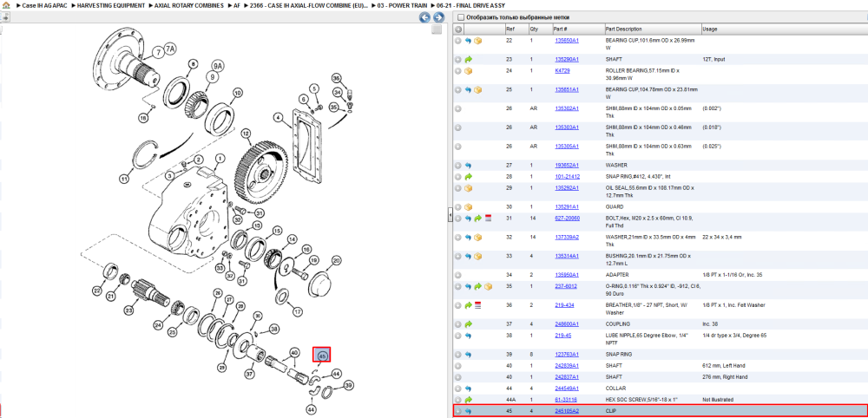
Task: Select callout 20 cap in the diagram
Action: click(336, 260)
